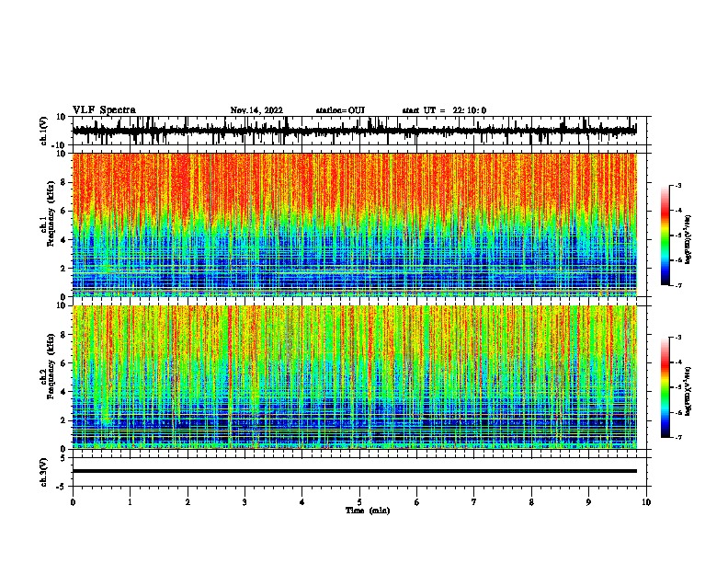Click the ch.1 frequency tick label "2"
The width and height of the screenshot is (728, 563).
(x=63, y=268)
